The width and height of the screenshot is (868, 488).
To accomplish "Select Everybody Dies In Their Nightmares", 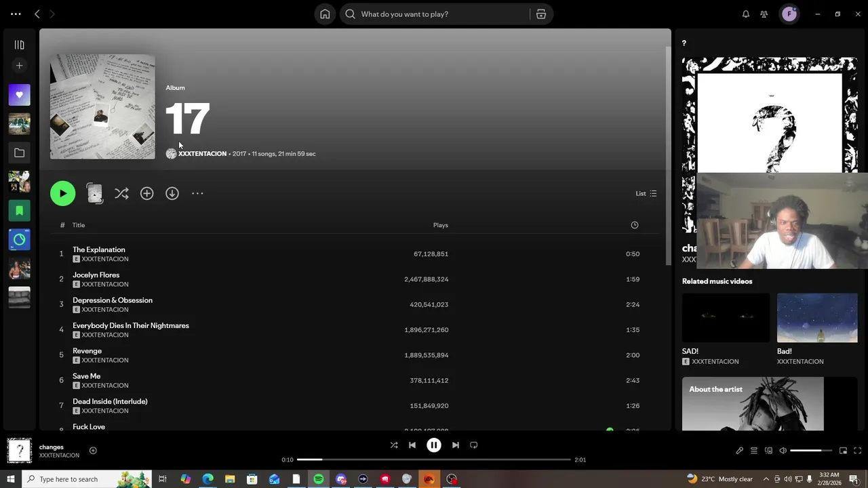I will pyautogui.click(x=131, y=325).
